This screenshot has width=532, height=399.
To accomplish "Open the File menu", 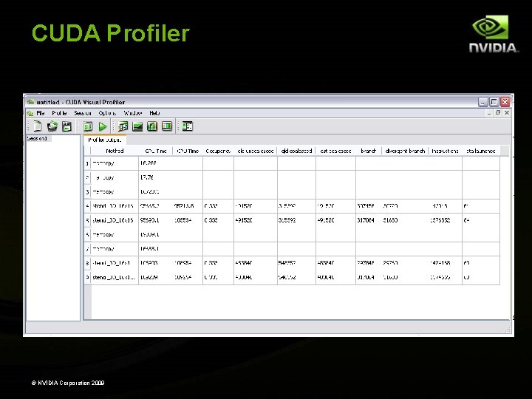I will [41, 113].
